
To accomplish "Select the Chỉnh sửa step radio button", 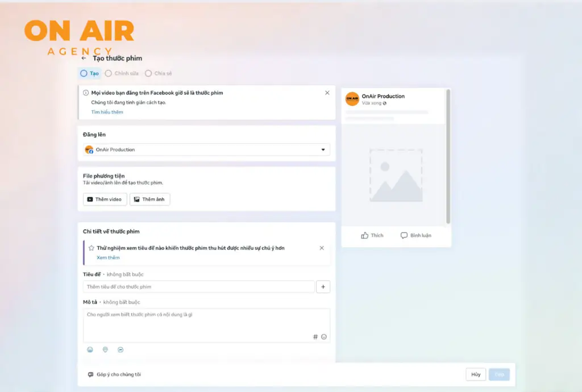I will [x=109, y=73].
